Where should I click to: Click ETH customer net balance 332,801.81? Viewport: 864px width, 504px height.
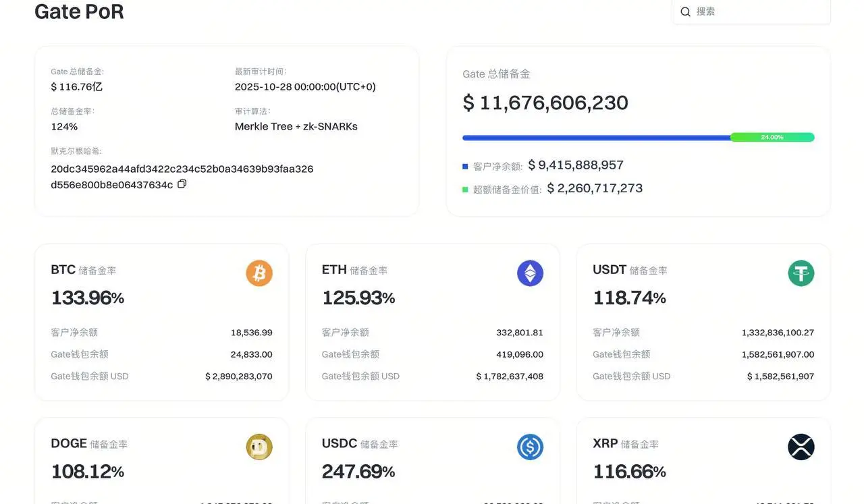pos(520,333)
